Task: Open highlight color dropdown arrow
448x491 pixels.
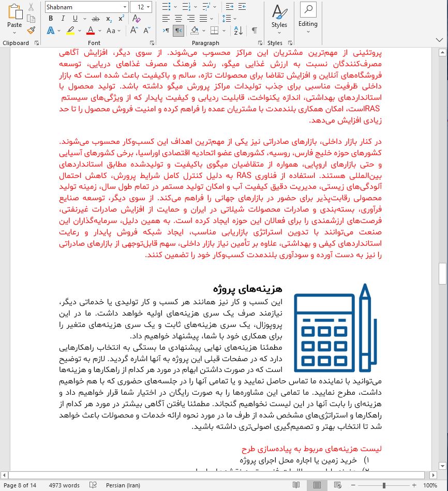Action: click(80, 31)
